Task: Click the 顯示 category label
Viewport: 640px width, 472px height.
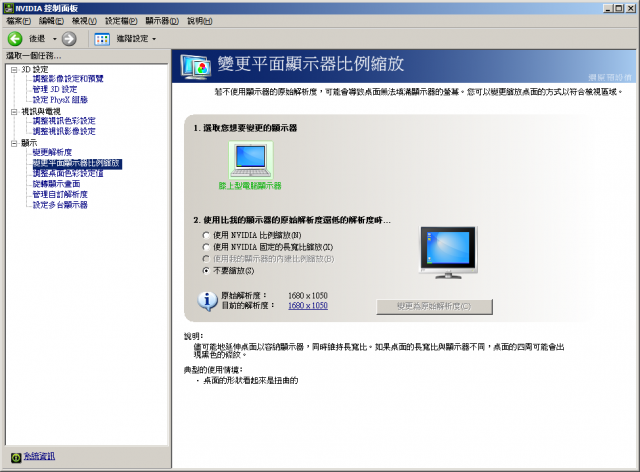Action: [29, 143]
